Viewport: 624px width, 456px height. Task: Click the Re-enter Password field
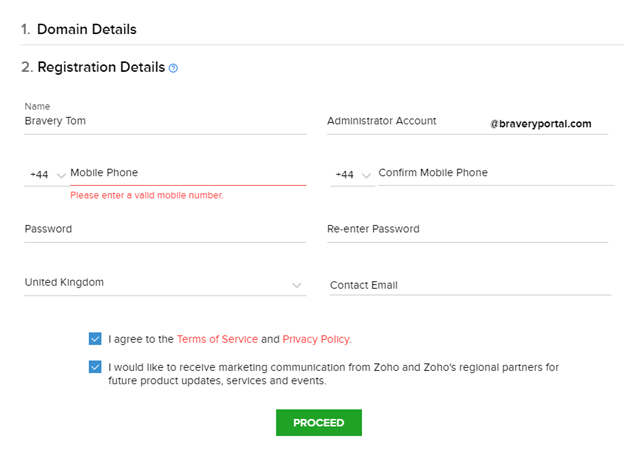[x=467, y=229]
